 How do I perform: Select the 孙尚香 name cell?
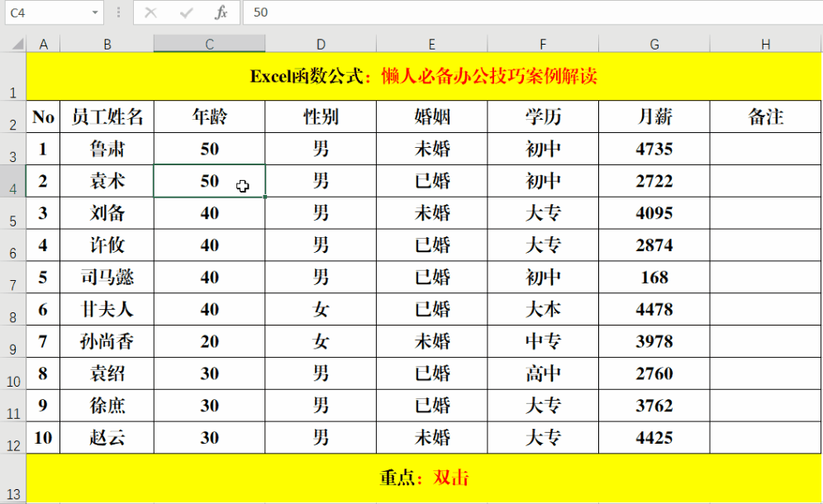[x=107, y=341]
